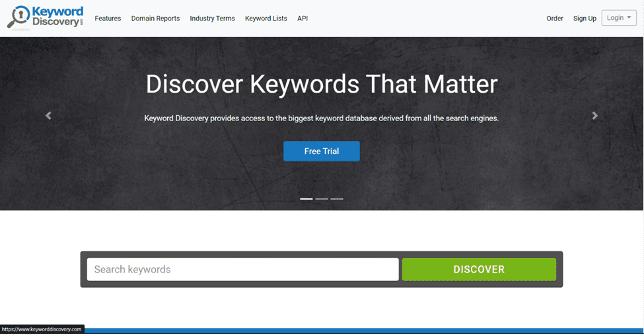644x334 pixels.
Task: Select the first carousel indicator
Action: 306,199
